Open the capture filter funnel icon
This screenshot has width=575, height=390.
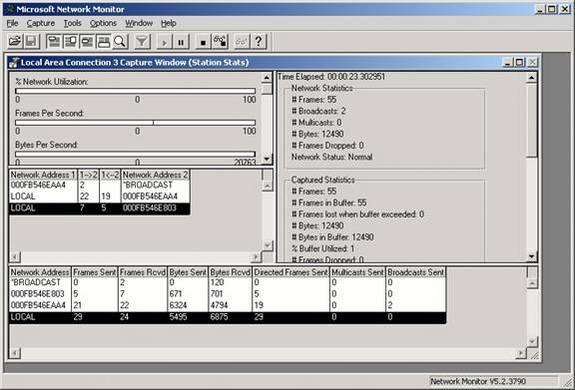[142, 41]
